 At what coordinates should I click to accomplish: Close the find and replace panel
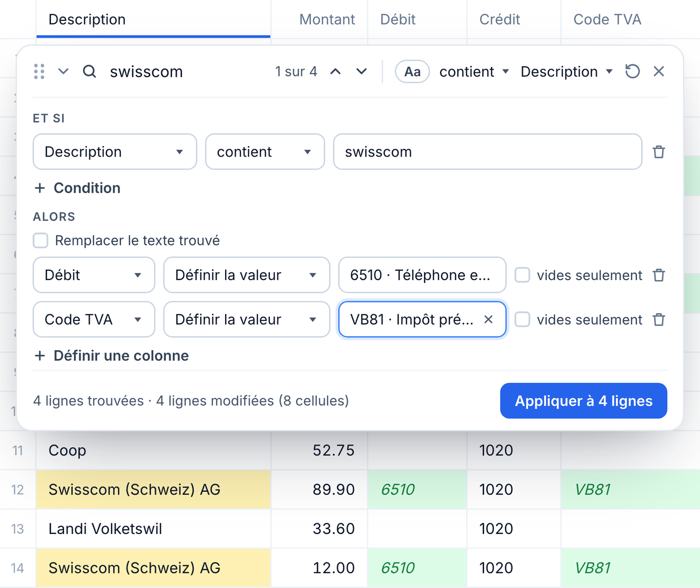coord(659,71)
